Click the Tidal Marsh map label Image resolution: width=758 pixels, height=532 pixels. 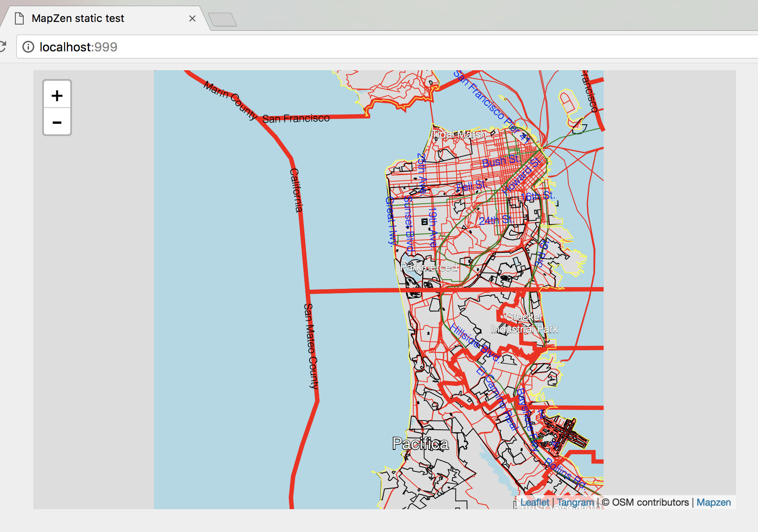(459, 134)
